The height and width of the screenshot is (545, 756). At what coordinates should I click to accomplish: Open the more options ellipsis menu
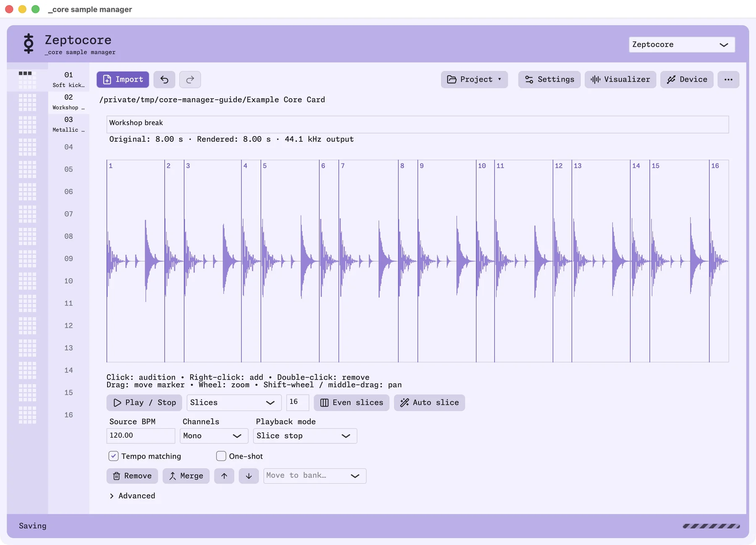(x=728, y=79)
